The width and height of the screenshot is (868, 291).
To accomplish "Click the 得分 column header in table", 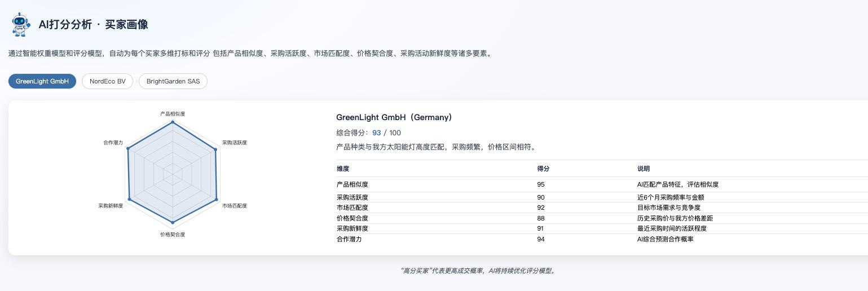I will tap(543, 169).
